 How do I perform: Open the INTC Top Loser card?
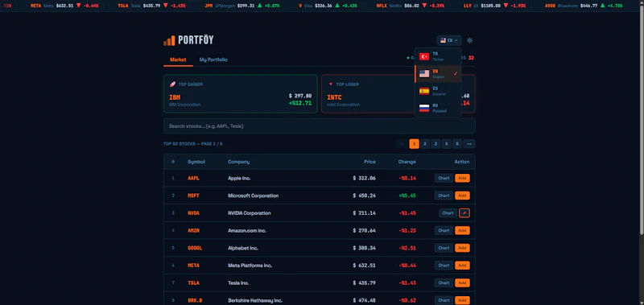tap(398, 93)
